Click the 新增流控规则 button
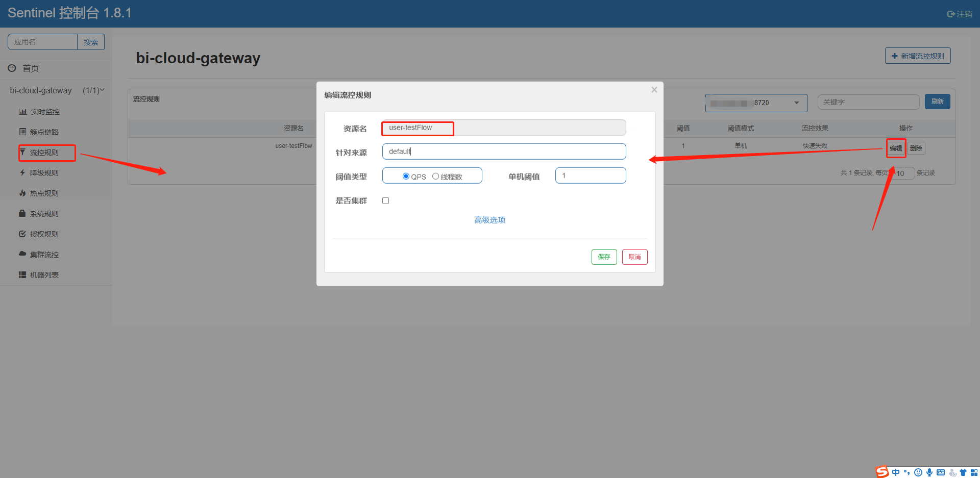This screenshot has width=980, height=478. (918, 56)
